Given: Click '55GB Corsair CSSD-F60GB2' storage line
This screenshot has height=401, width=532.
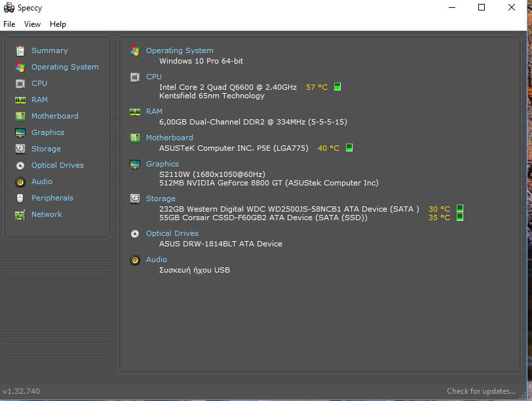Looking at the screenshot, I should (x=263, y=218).
